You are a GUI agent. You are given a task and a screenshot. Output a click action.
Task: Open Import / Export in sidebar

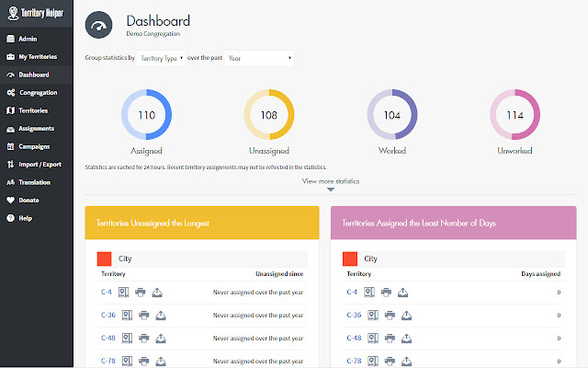click(37, 165)
